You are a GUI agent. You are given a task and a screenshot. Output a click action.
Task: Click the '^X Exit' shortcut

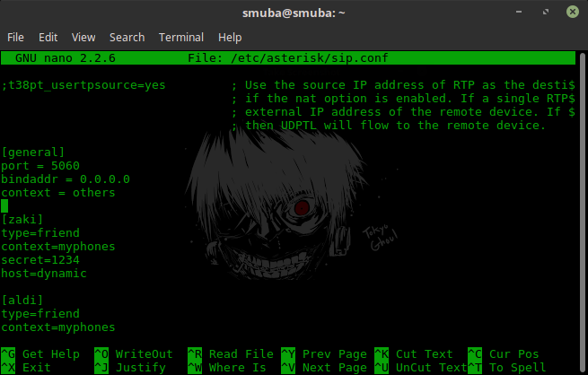[x=26, y=368]
